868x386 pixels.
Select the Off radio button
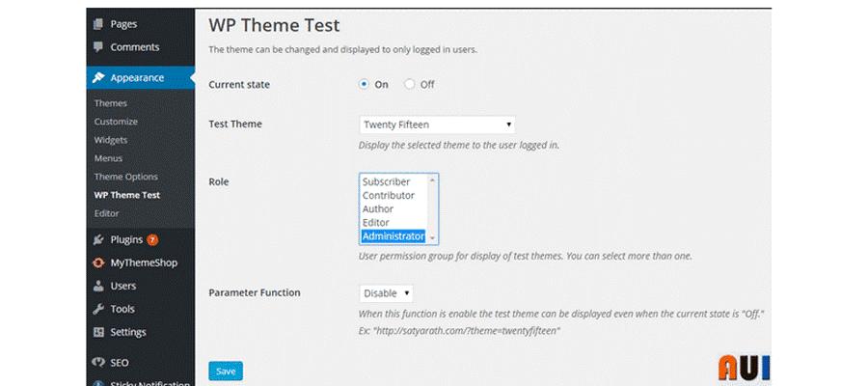click(410, 84)
